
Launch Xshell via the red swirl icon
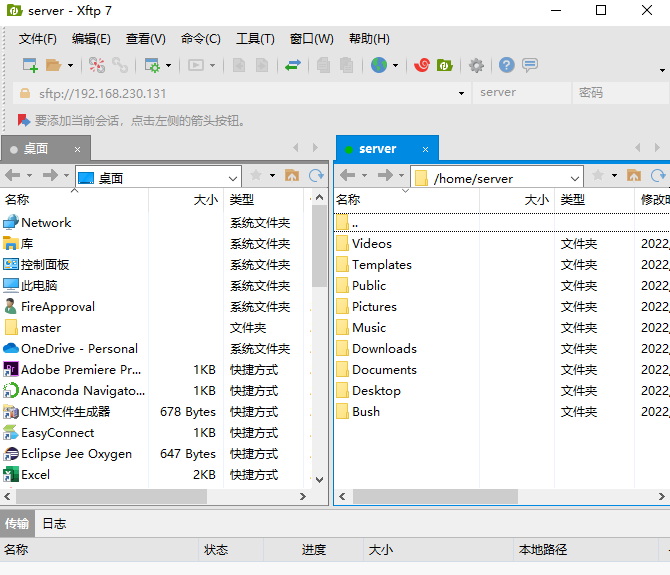422,65
